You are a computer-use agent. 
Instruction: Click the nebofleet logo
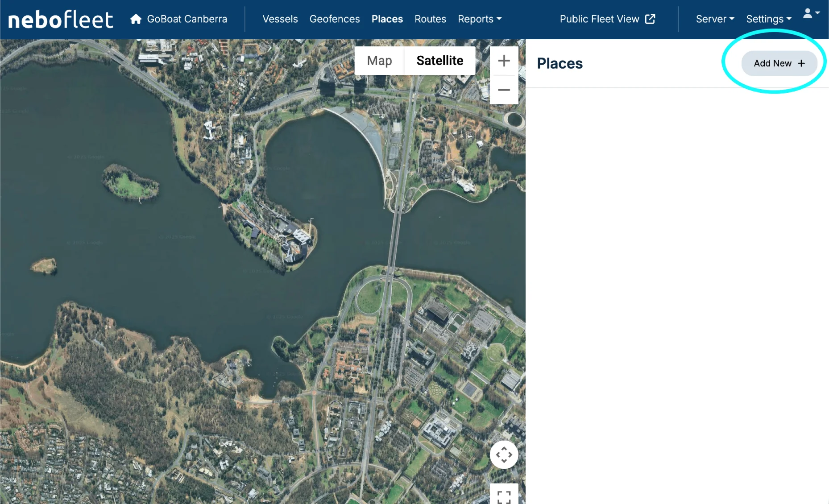61,20
